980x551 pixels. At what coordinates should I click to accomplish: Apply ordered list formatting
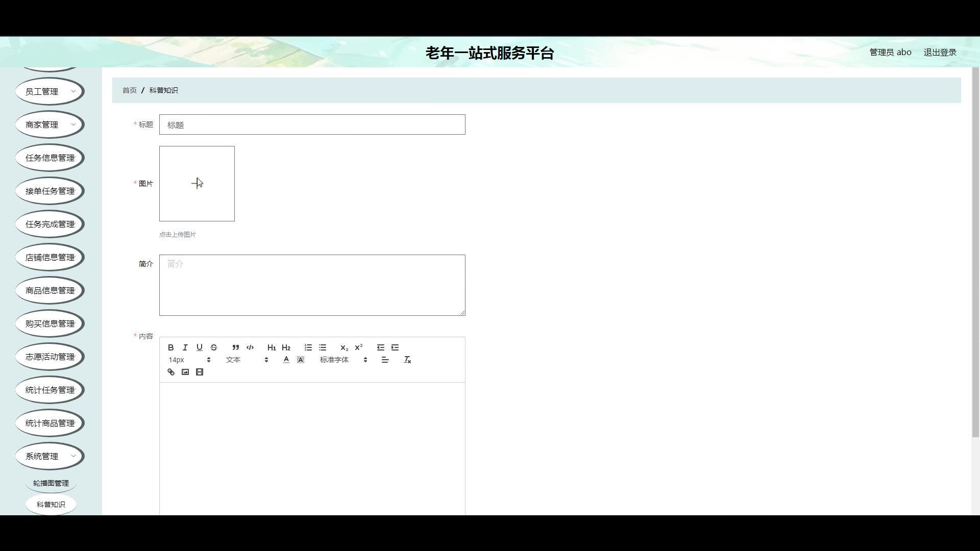point(308,347)
